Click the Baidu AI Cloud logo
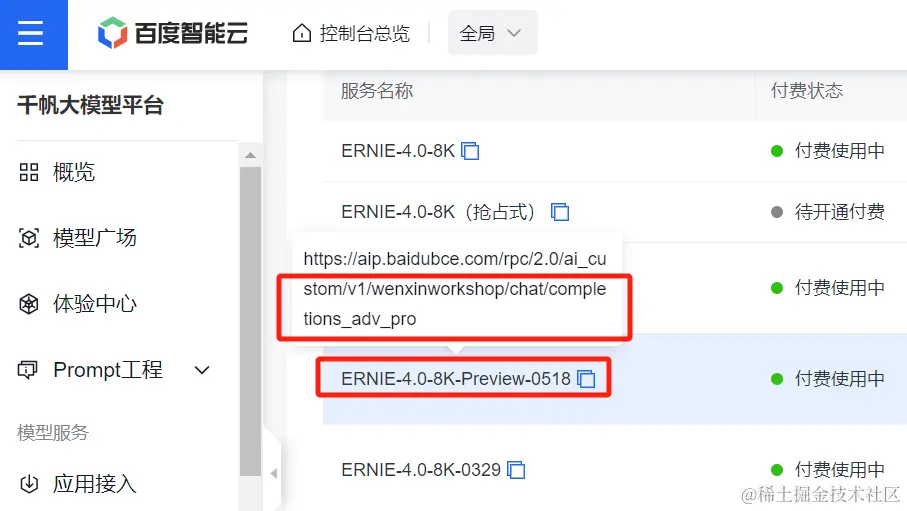This screenshot has height=511, width=907. pyautogui.click(x=173, y=33)
